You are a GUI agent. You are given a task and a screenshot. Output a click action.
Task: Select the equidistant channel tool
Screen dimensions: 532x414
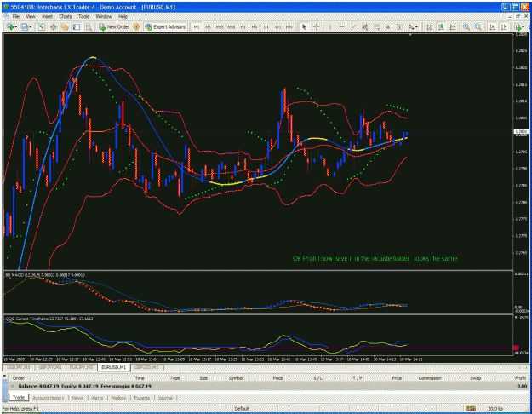point(364,26)
